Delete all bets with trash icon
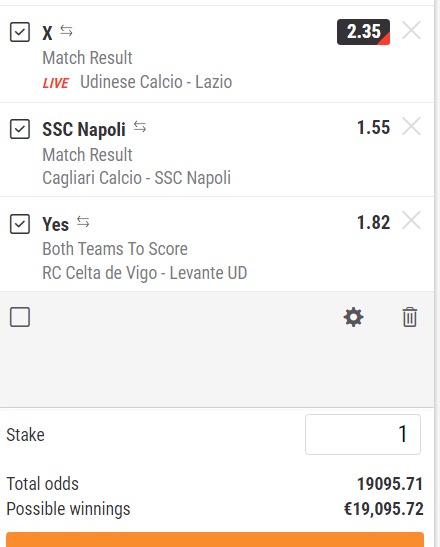Viewport: 440px width, 547px height. [410, 317]
